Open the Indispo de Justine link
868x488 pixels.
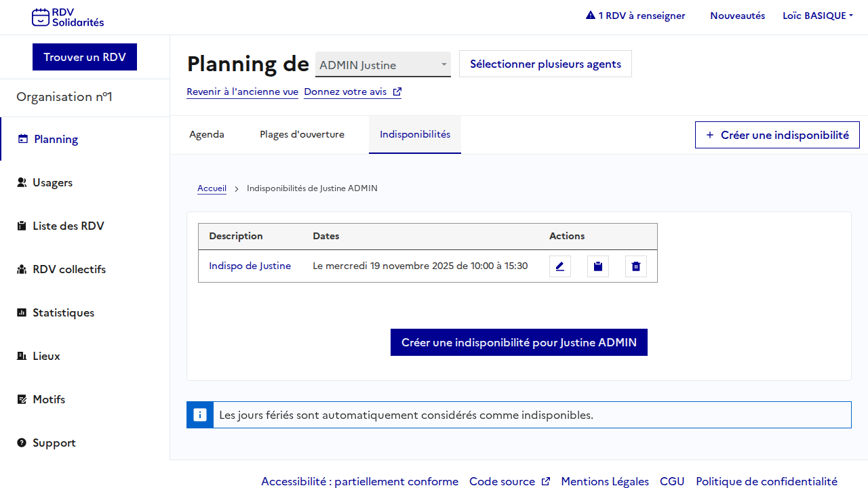tap(250, 266)
